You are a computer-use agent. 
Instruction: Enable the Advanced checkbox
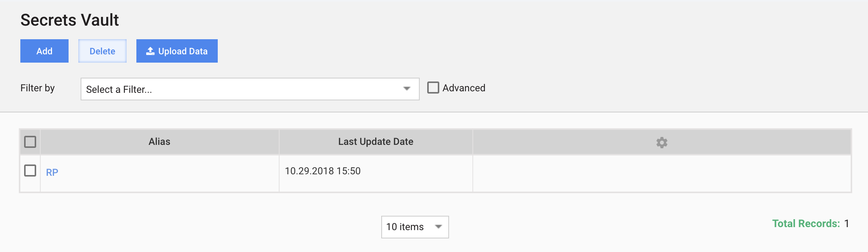tap(433, 88)
